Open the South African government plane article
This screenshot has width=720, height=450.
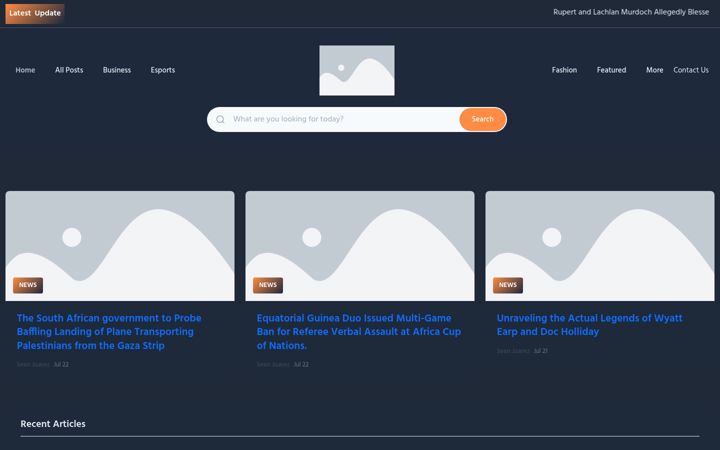tap(109, 332)
